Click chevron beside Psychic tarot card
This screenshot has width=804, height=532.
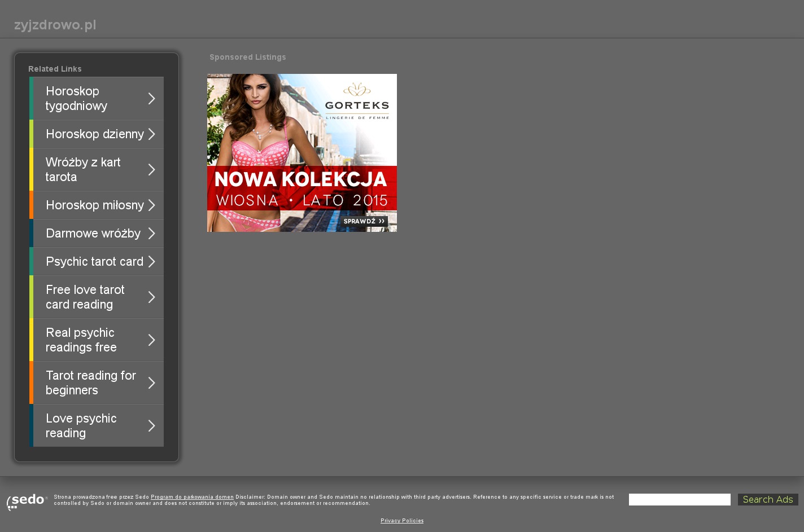pos(151,262)
